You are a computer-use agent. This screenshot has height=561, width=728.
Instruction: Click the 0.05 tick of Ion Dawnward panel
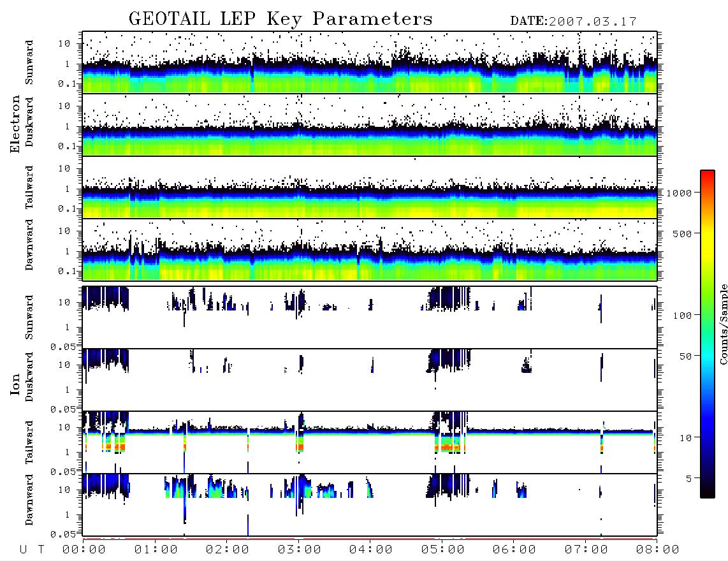coord(63,534)
